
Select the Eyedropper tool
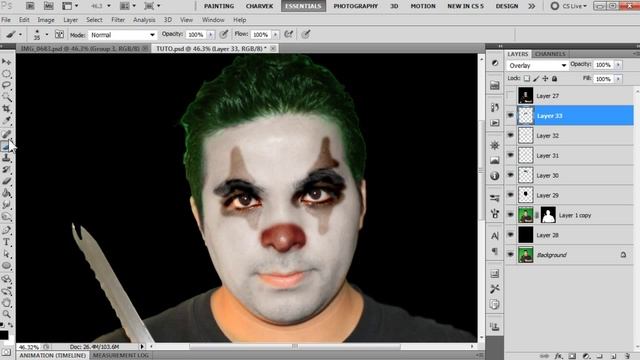(7, 121)
